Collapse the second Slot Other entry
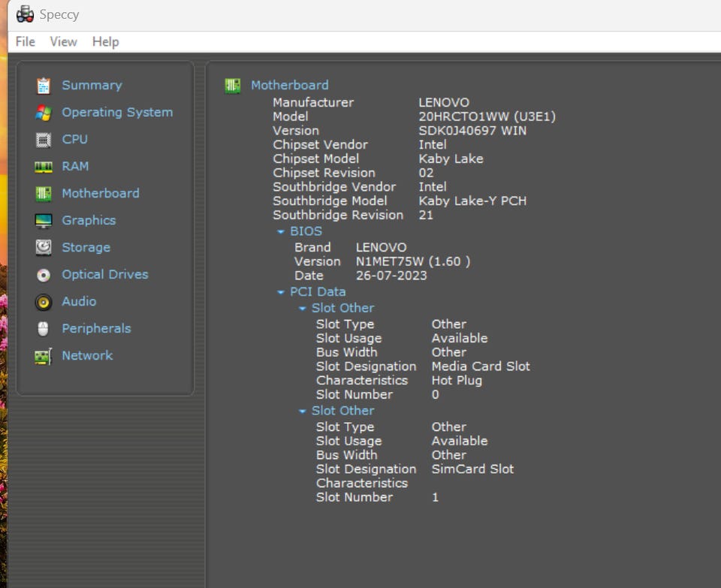Screen dimensions: 721x588 [x=303, y=412]
